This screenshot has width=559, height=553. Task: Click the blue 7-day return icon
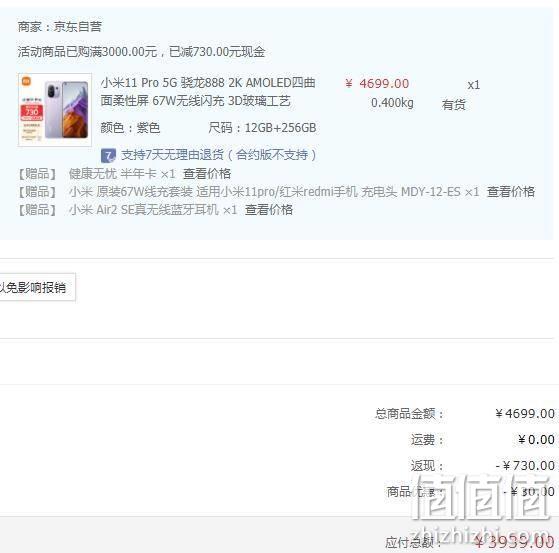coord(108,155)
